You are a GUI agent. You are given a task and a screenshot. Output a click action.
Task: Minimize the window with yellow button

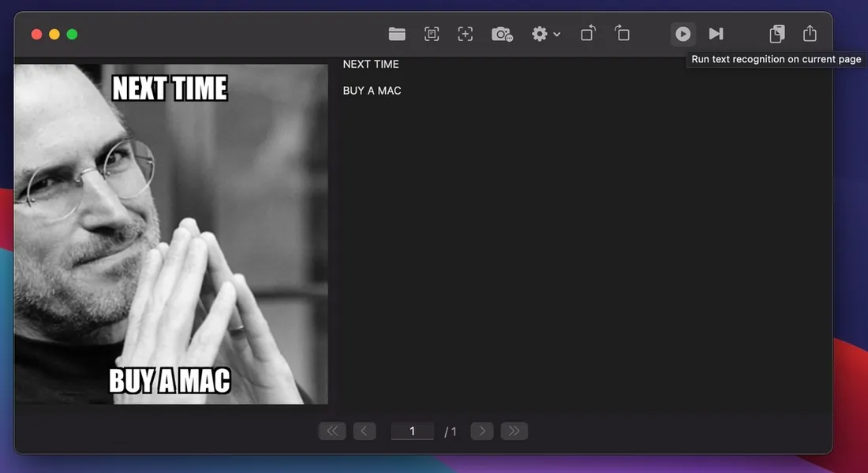[54, 35]
